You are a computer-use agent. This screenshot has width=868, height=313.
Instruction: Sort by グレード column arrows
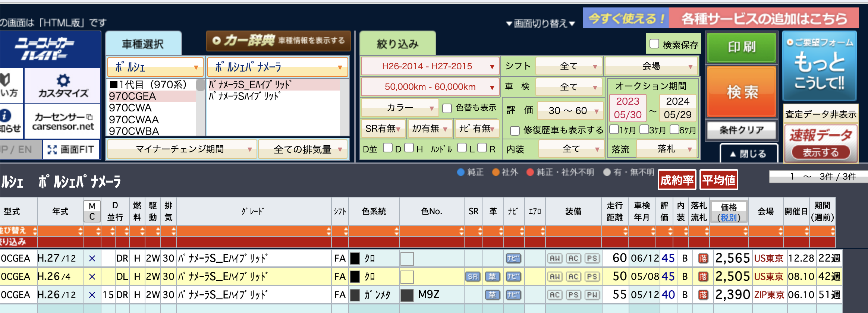(328, 231)
